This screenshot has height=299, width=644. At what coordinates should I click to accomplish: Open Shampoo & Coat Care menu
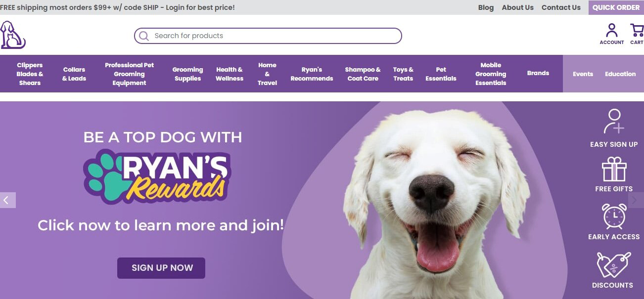(363, 74)
